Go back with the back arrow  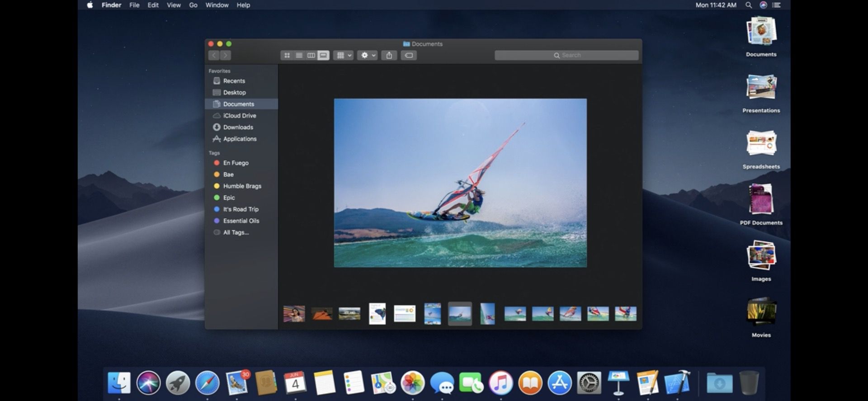point(214,55)
